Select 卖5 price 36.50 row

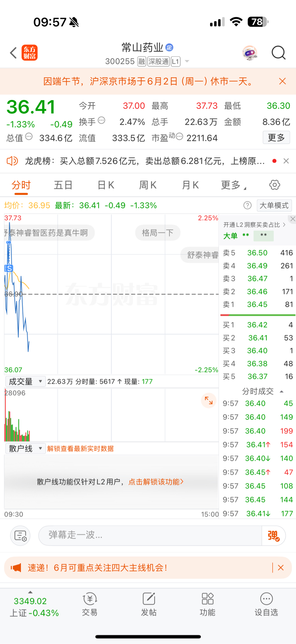click(257, 253)
